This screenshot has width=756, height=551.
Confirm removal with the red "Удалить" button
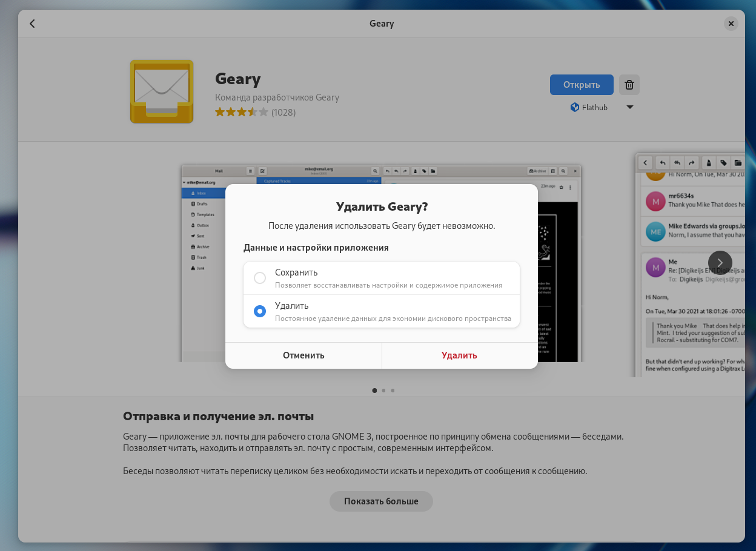coord(460,355)
